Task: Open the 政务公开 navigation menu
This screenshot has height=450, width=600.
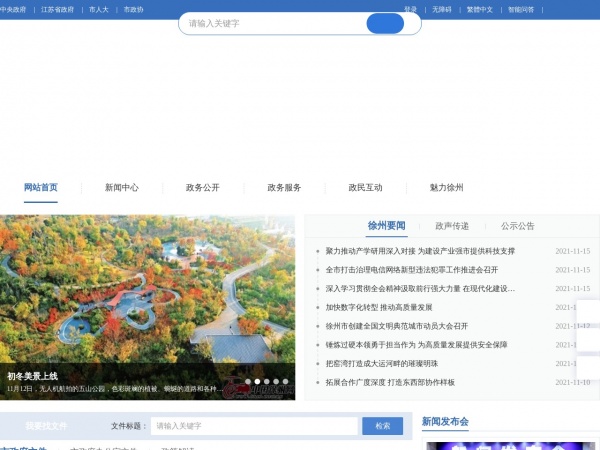Action: pos(203,188)
